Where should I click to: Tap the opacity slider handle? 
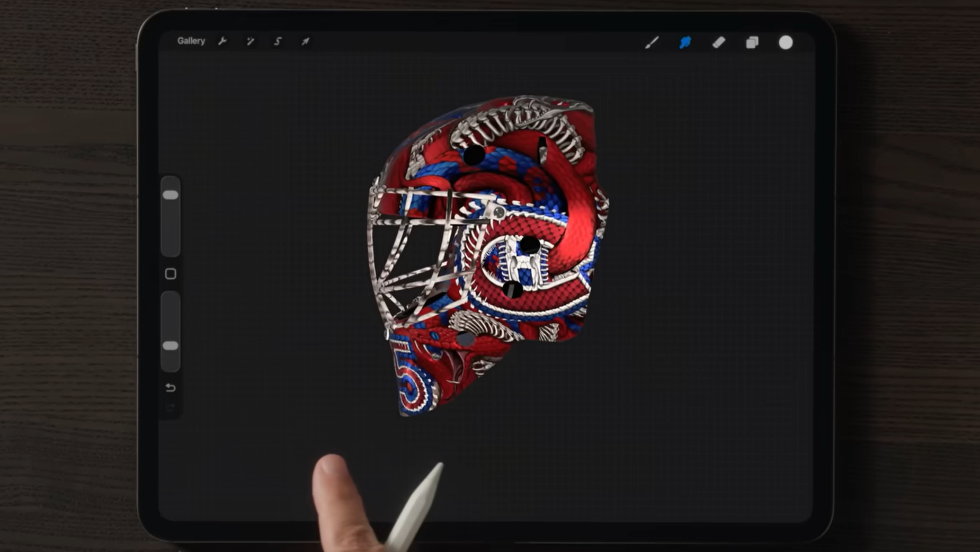[171, 344]
